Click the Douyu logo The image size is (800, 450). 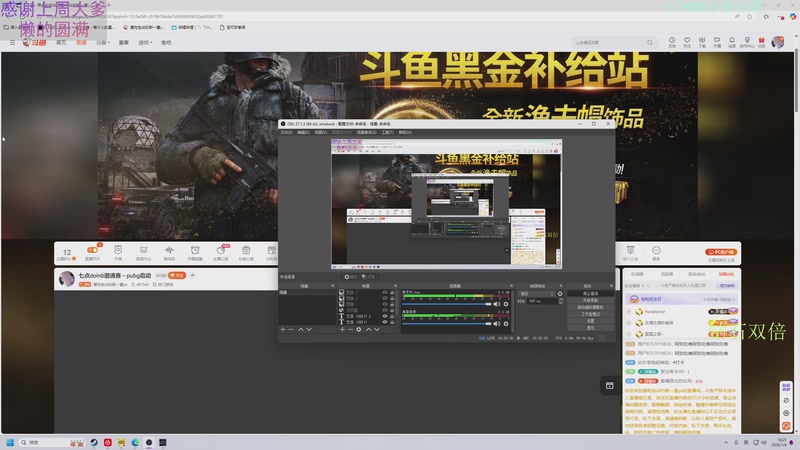(34, 42)
